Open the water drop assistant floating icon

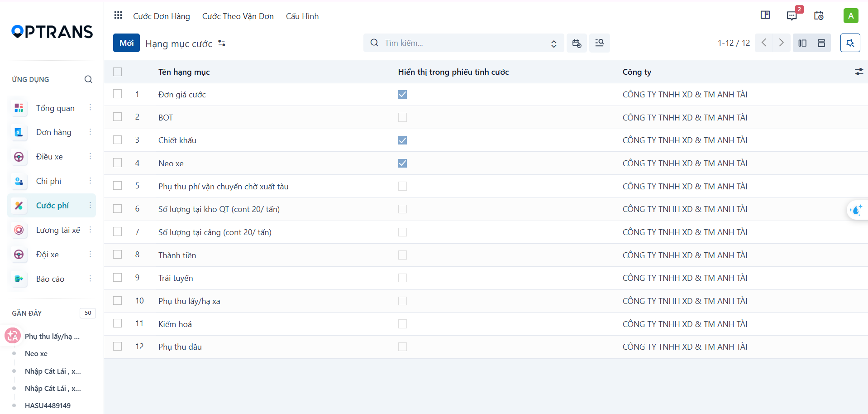point(856,210)
